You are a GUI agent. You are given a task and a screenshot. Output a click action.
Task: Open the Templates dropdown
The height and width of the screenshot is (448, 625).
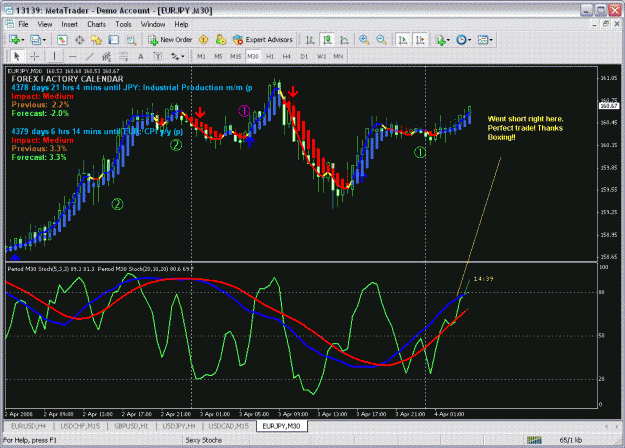tap(485, 40)
